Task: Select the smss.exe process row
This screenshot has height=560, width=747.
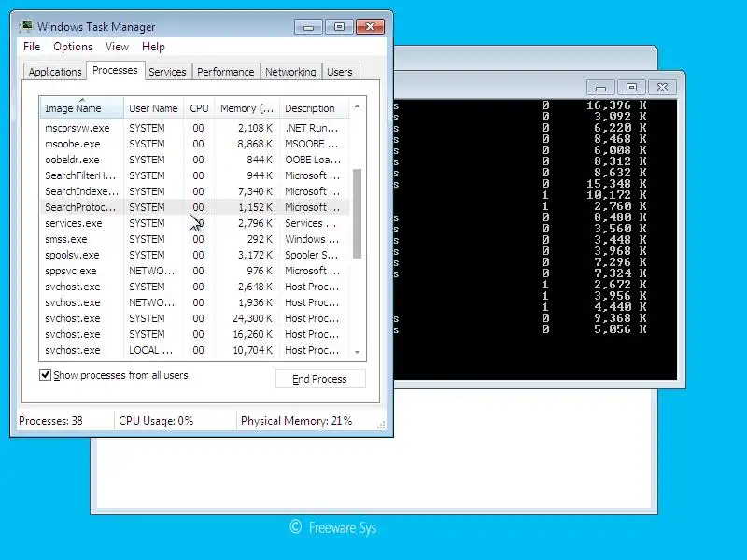Action: coord(194,239)
